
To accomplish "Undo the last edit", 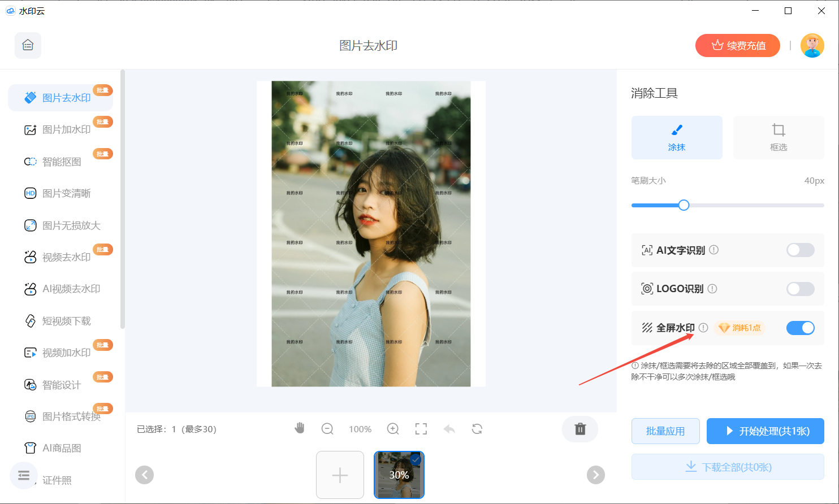I will [x=449, y=429].
